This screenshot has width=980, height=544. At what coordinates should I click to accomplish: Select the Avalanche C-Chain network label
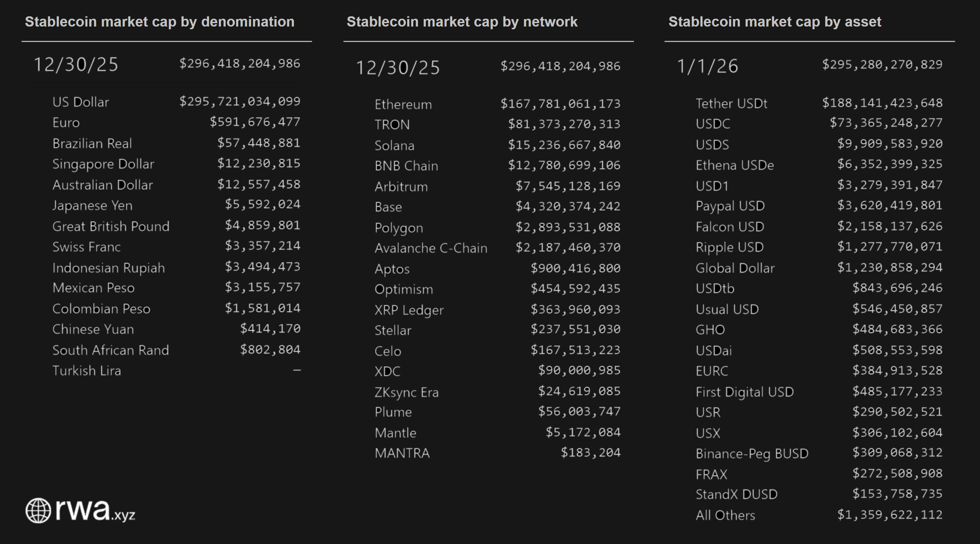[x=431, y=248]
